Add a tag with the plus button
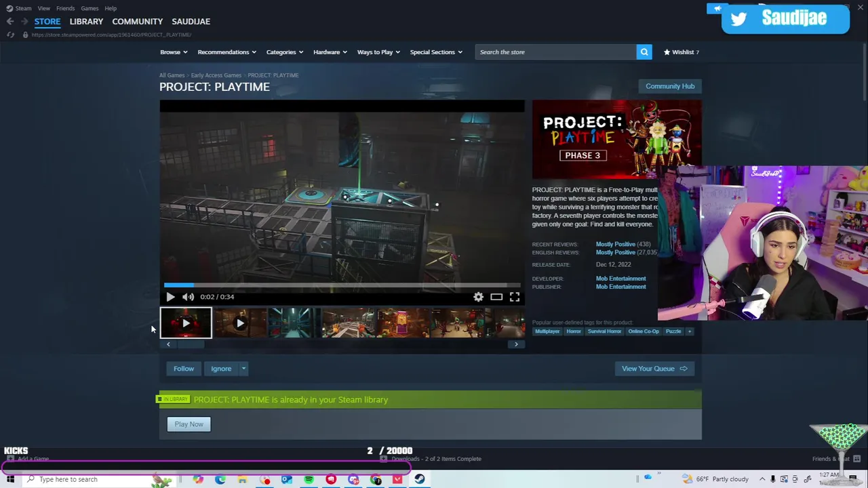 click(x=690, y=331)
